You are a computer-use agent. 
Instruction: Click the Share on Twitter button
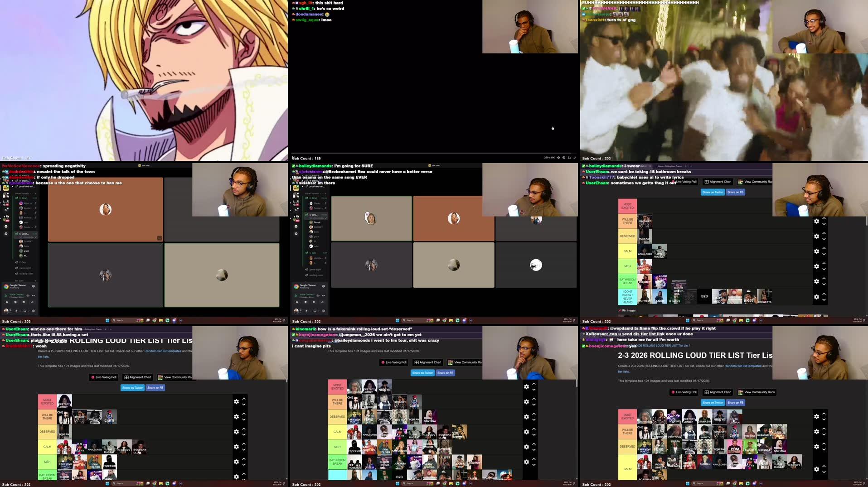click(x=713, y=402)
